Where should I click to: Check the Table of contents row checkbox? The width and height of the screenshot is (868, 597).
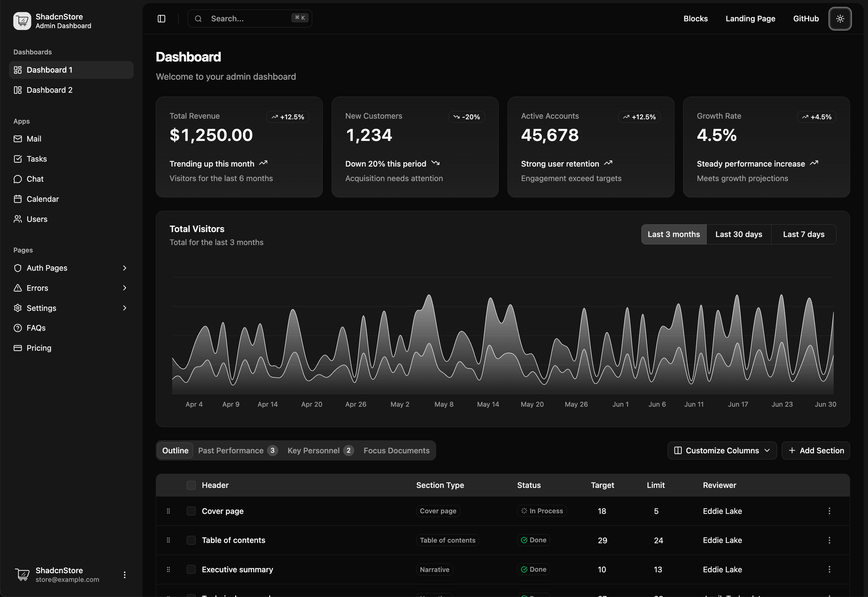[191, 540]
